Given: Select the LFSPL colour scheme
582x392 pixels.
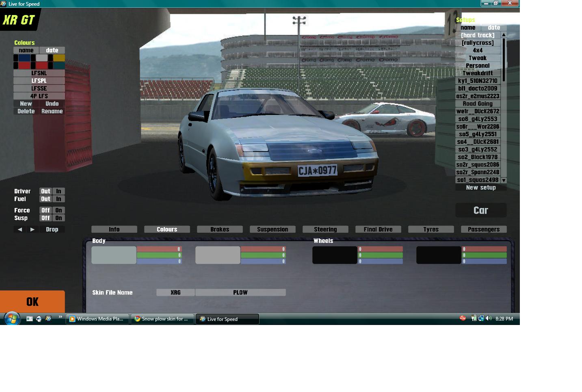Looking at the screenshot, I should coord(39,81).
